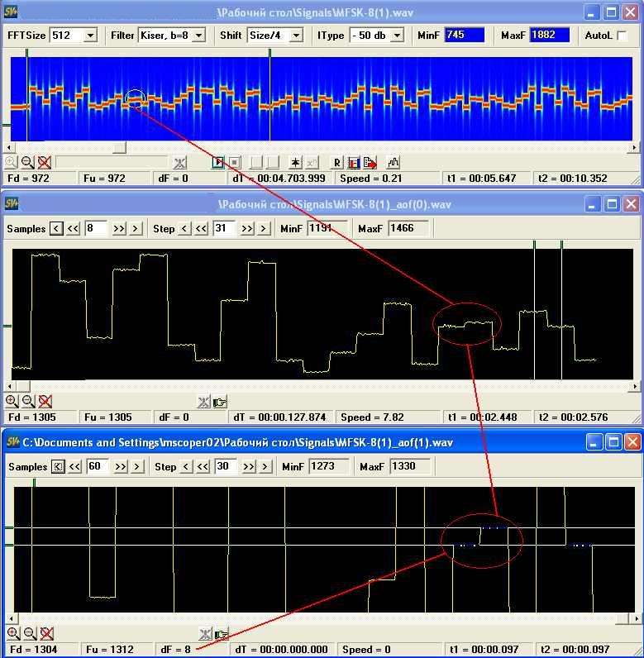644x658 pixels.
Task: Click the spectrum graph icon in top toolbar
Action: (394, 162)
